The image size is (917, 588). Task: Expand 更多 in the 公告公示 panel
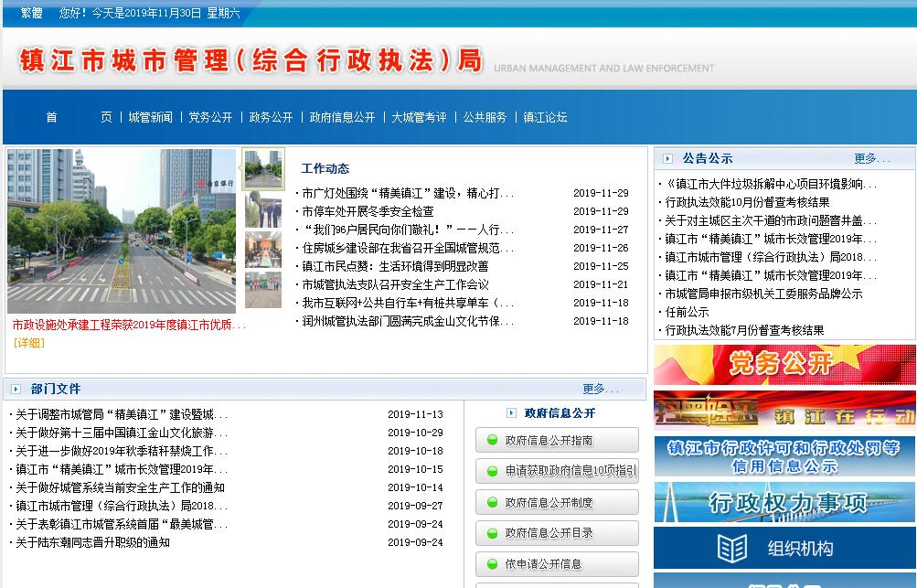pyautogui.click(x=871, y=159)
